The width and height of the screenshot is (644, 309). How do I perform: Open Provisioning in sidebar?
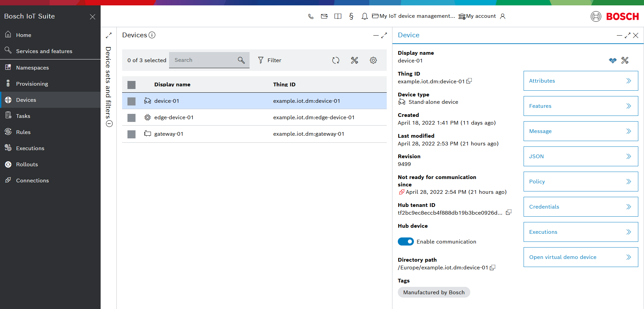point(50,84)
